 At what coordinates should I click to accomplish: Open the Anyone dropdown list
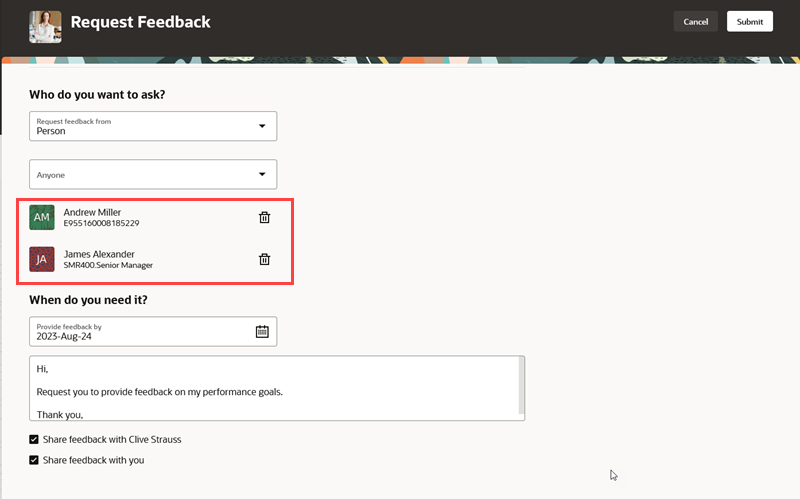(x=262, y=174)
